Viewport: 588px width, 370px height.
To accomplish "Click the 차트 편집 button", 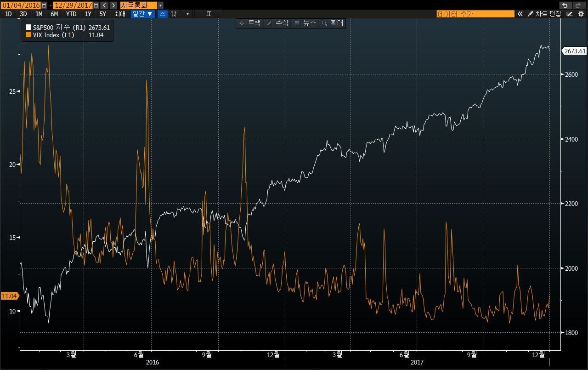I will coord(544,14).
